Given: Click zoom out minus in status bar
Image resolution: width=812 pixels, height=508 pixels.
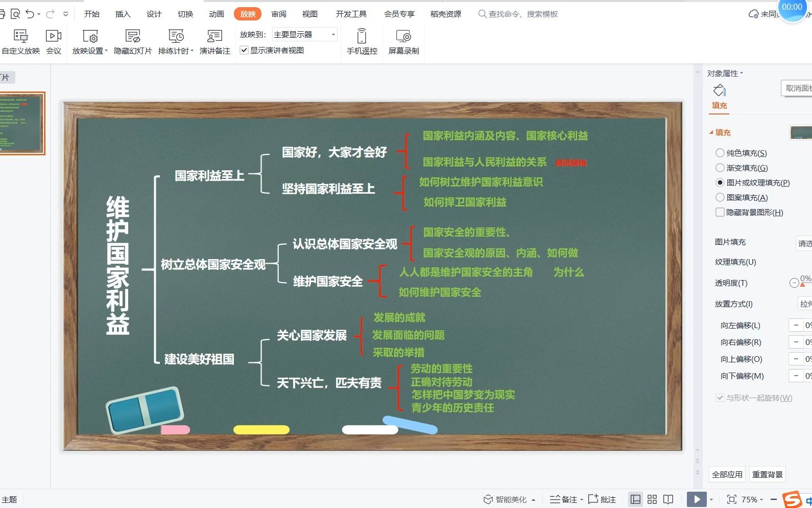Looking at the screenshot, I should point(773,499).
